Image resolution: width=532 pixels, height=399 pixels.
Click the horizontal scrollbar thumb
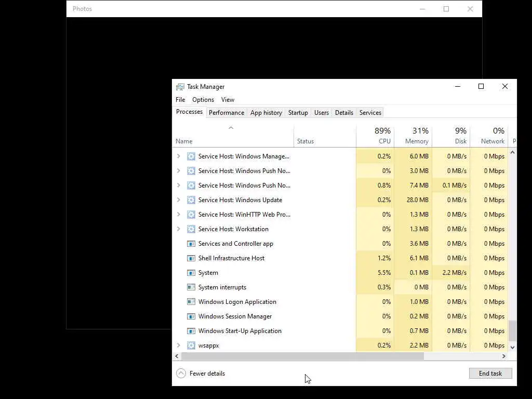(x=302, y=356)
